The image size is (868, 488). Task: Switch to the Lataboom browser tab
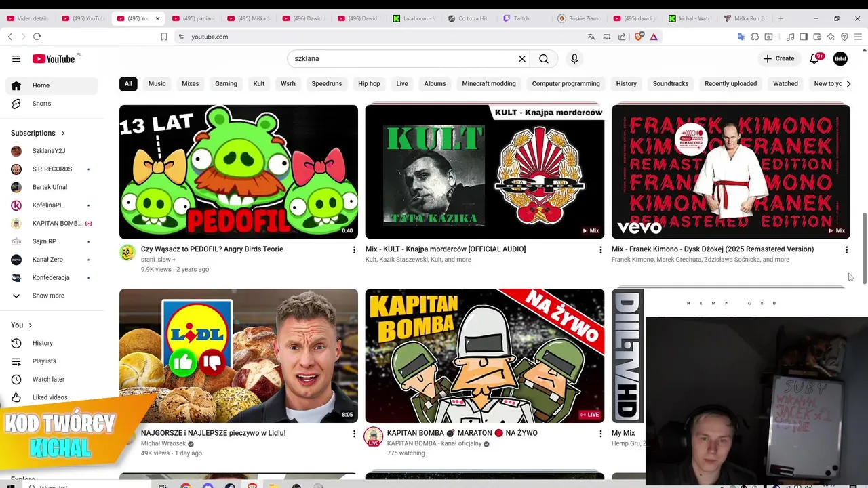[x=414, y=18]
